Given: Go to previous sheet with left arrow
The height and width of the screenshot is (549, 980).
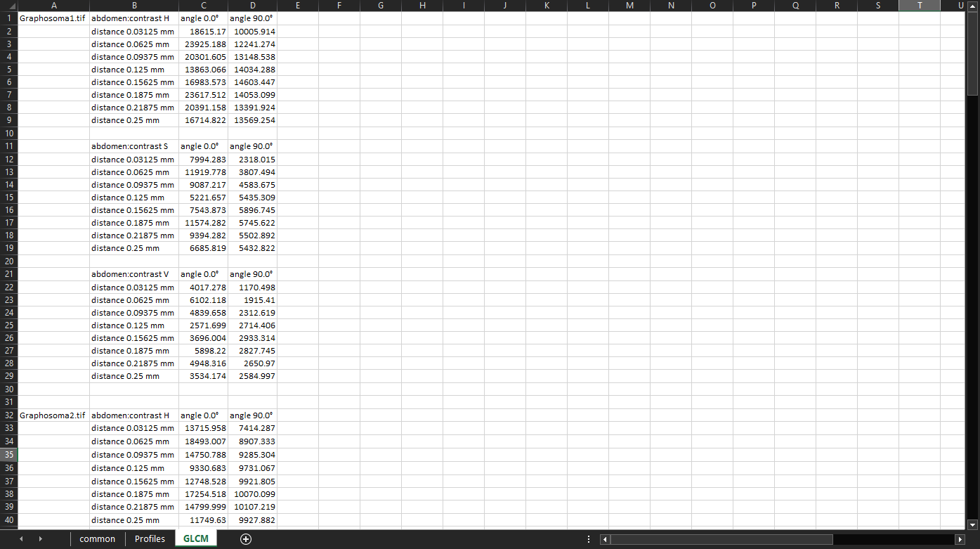Looking at the screenshot, I should coord(22,539).
